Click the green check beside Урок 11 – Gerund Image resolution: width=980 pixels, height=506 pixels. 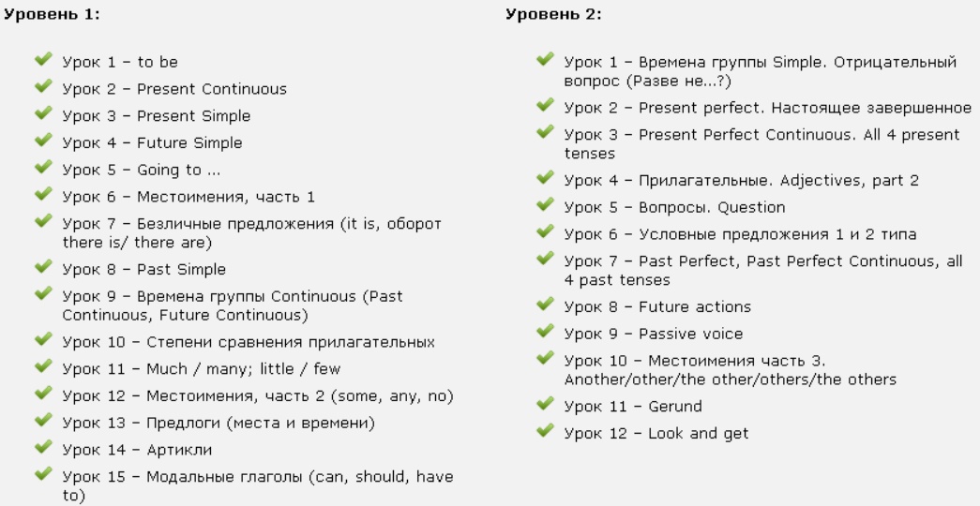[x=544, y=405]
